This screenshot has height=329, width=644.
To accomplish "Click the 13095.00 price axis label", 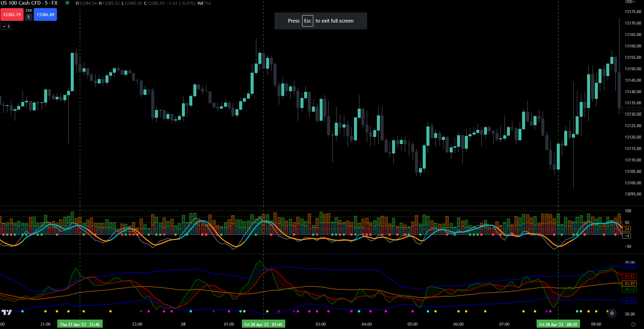I will (x=633, y=194).
